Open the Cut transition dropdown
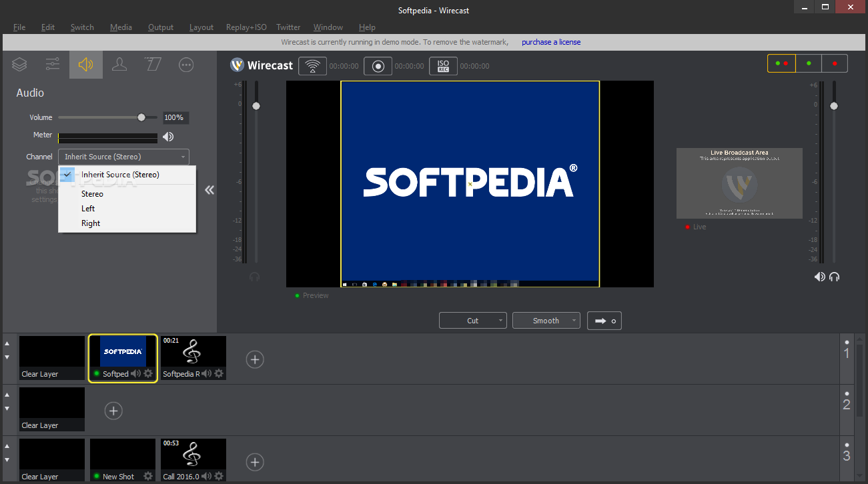This screenshot has width=868, height=484. [473, 321]
